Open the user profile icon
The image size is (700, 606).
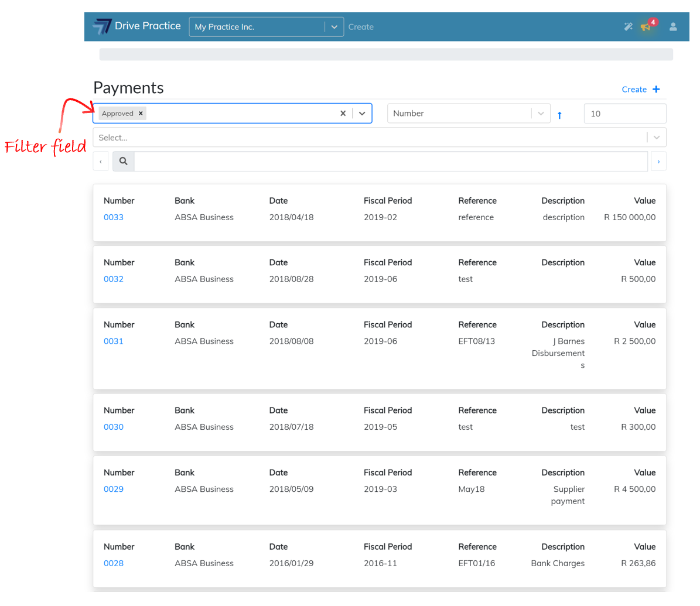[x=673, y=27]
